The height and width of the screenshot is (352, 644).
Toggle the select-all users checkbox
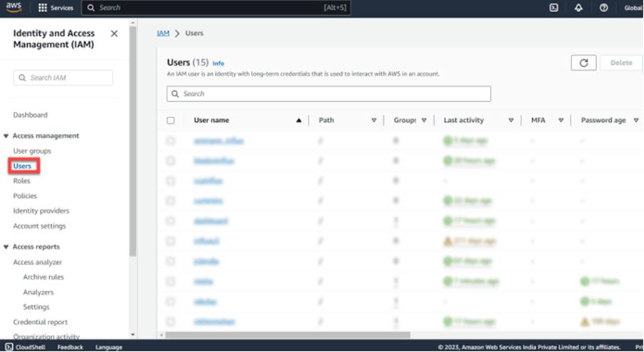(x=170, y=120)
